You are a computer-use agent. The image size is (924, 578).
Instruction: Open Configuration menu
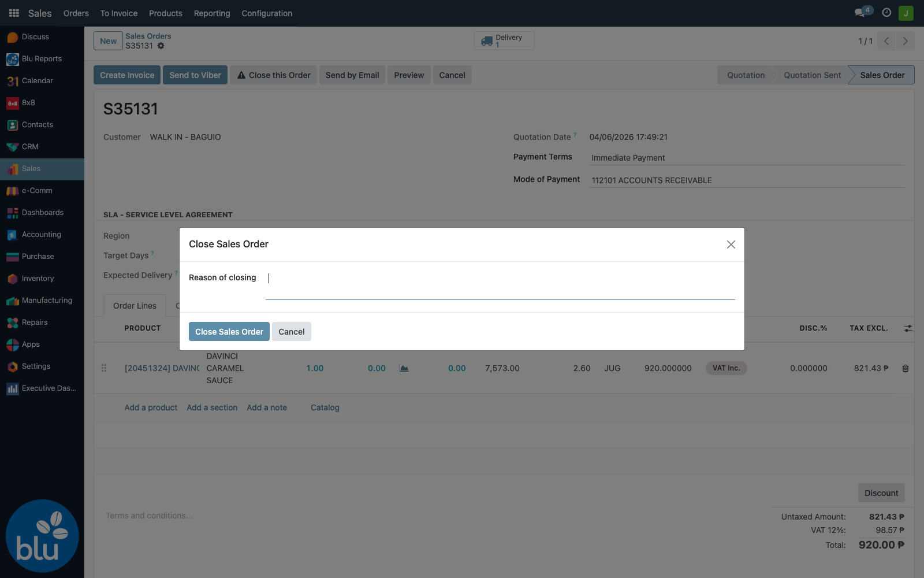(267, 13)
